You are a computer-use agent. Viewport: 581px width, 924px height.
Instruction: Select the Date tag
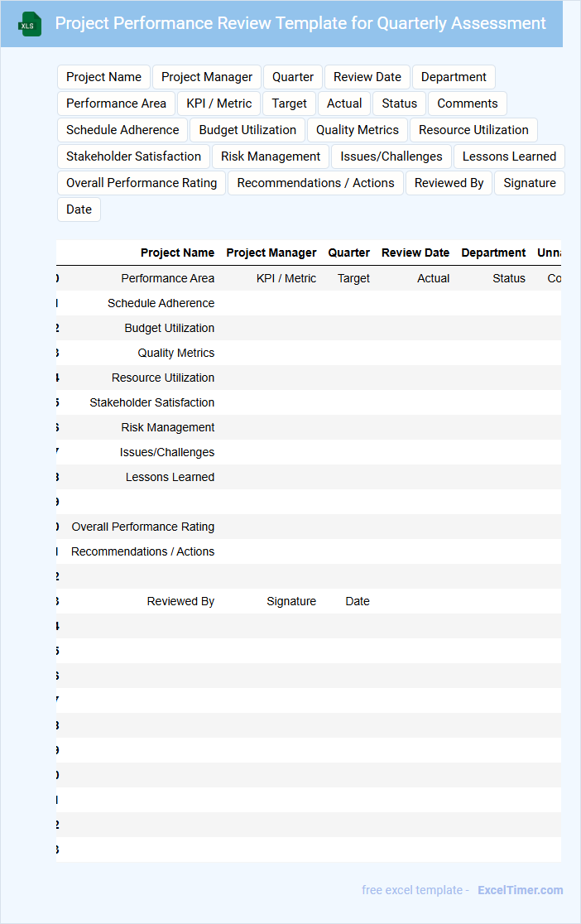79,209
